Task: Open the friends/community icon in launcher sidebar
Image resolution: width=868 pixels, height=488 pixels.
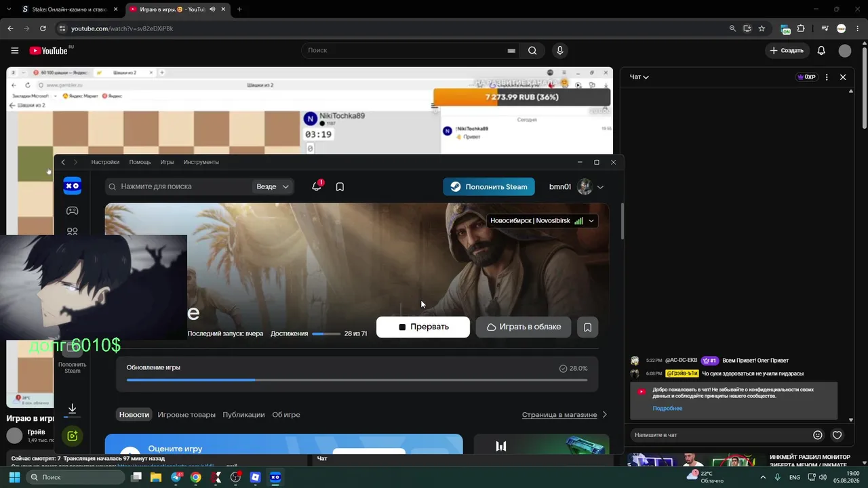Action: pyautogui.click(x=72, y=231)
